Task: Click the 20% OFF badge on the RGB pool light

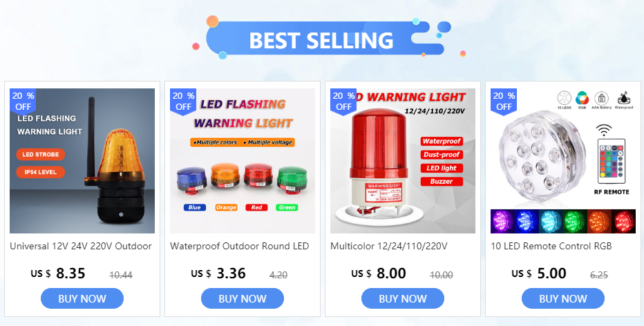Action: (x=504, y=101)
